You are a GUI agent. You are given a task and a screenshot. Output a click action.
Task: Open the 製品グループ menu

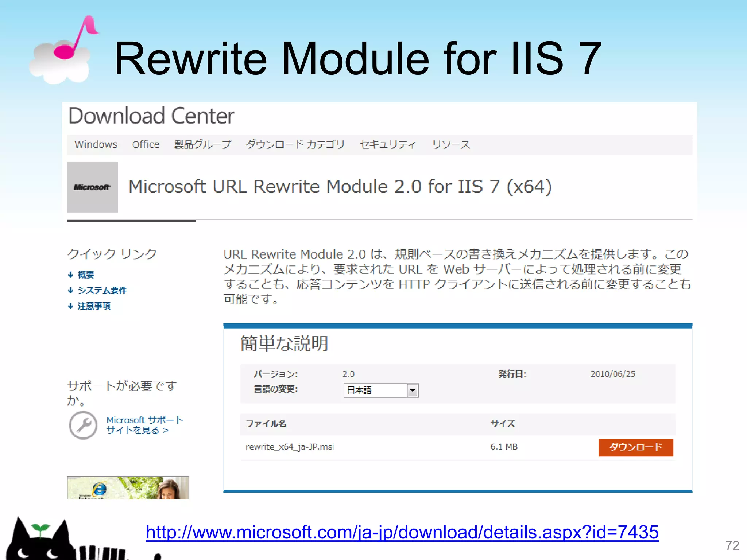pos(203,144)
